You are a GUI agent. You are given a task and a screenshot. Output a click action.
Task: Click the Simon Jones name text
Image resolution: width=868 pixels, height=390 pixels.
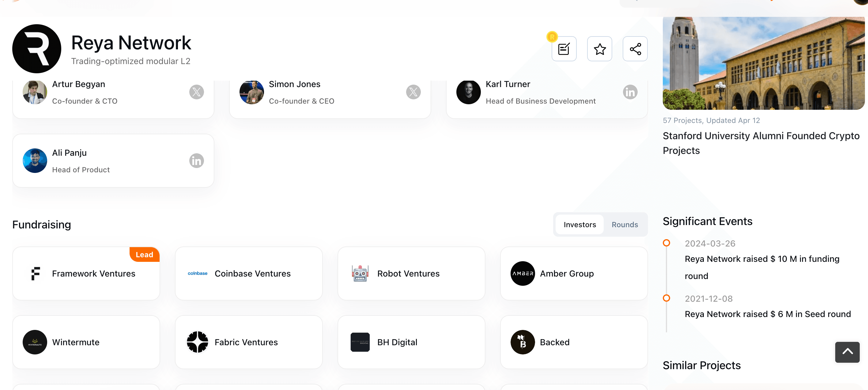(295, 84)
